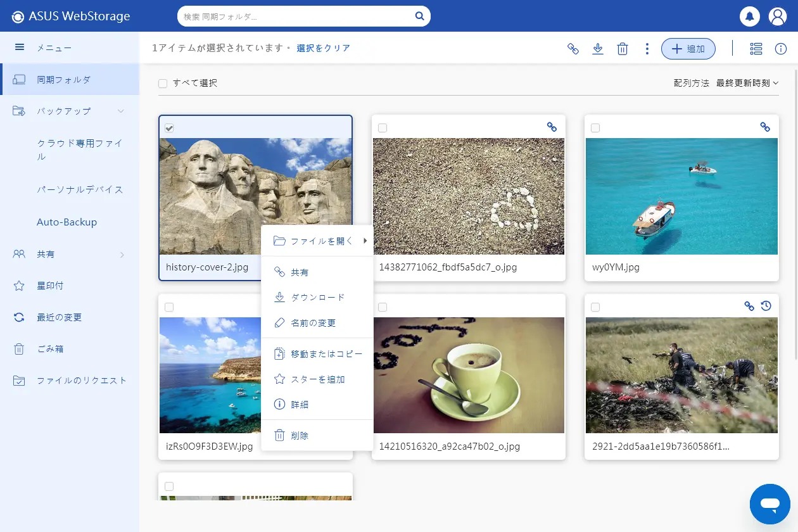This screenshot has height=532, width=798.
Task: Choose 名前の変更 in context menu
Action: point(317,323)
